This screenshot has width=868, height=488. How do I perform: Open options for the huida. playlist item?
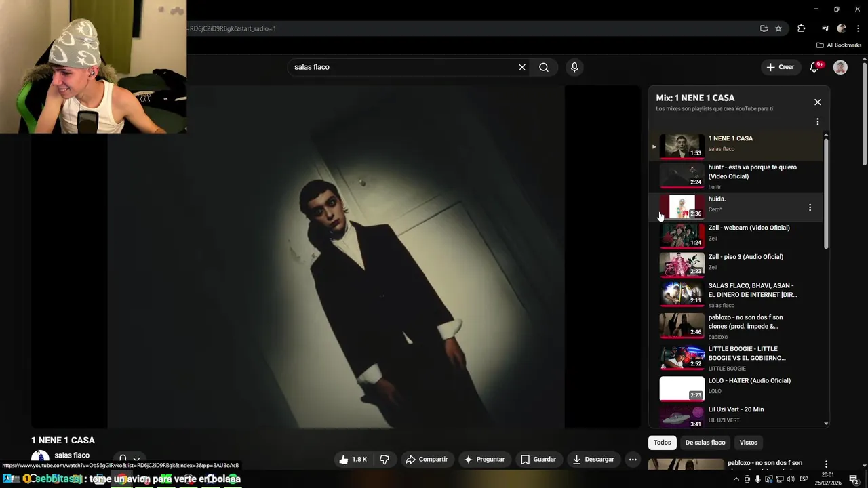[x=810, y=207]
